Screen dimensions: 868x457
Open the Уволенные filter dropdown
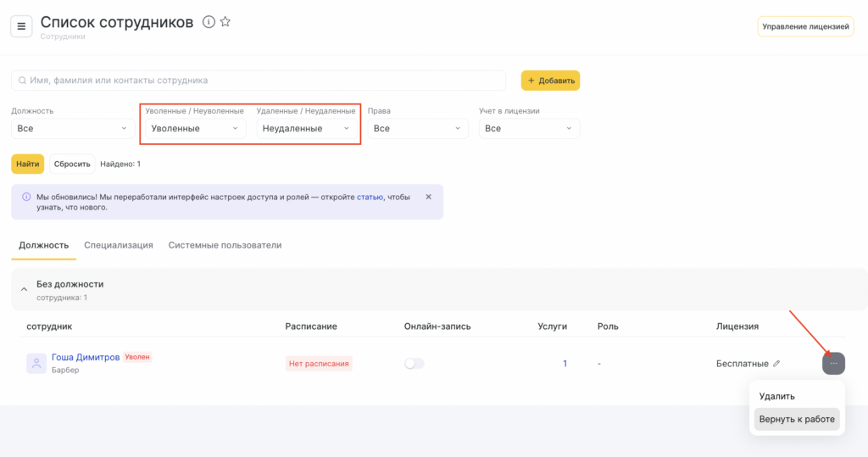[195, 128]
